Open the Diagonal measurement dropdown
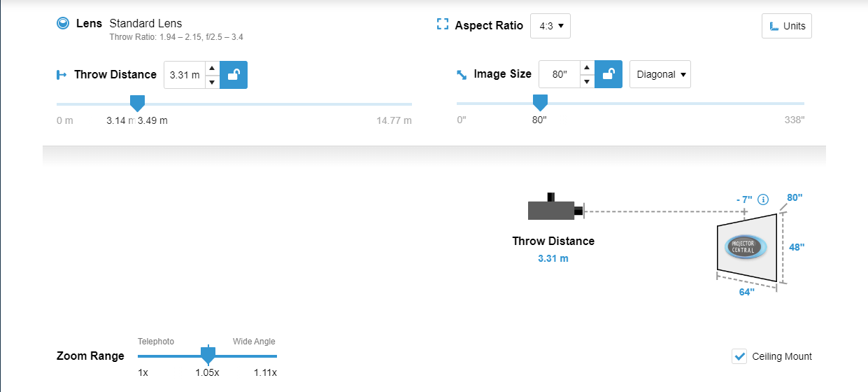The height and width of the screenshot is (392, 868). [660, 74]
